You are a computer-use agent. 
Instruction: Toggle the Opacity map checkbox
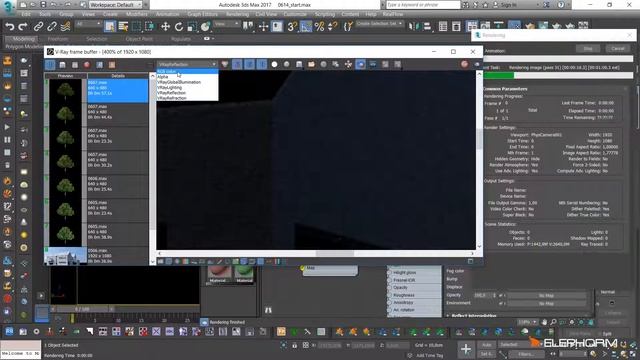point(501,296)
